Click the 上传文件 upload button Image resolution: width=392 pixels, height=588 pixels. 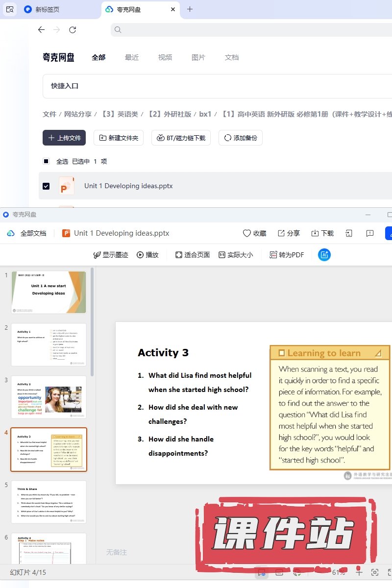tap(64, 138)
